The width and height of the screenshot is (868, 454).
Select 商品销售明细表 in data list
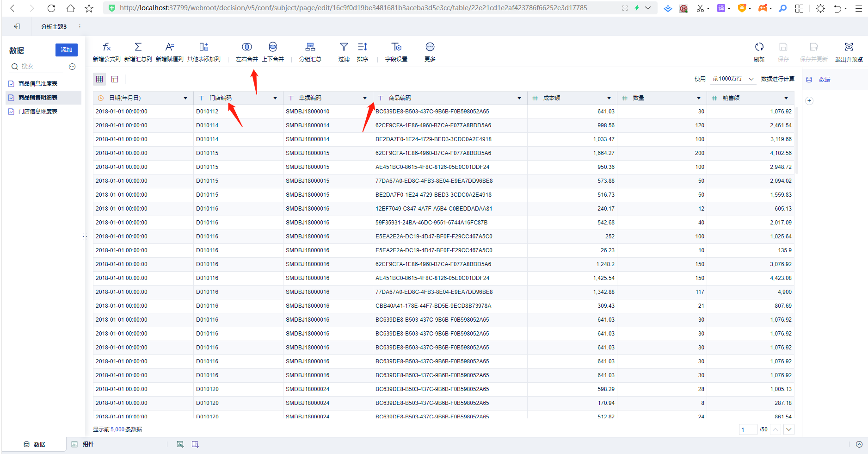[x=43, y=98]
